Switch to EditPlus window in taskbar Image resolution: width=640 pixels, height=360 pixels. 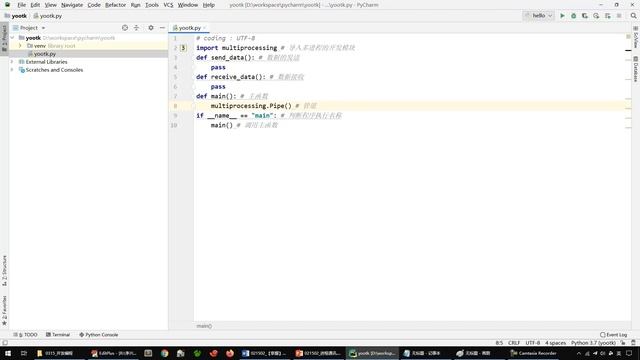point(113,353)
